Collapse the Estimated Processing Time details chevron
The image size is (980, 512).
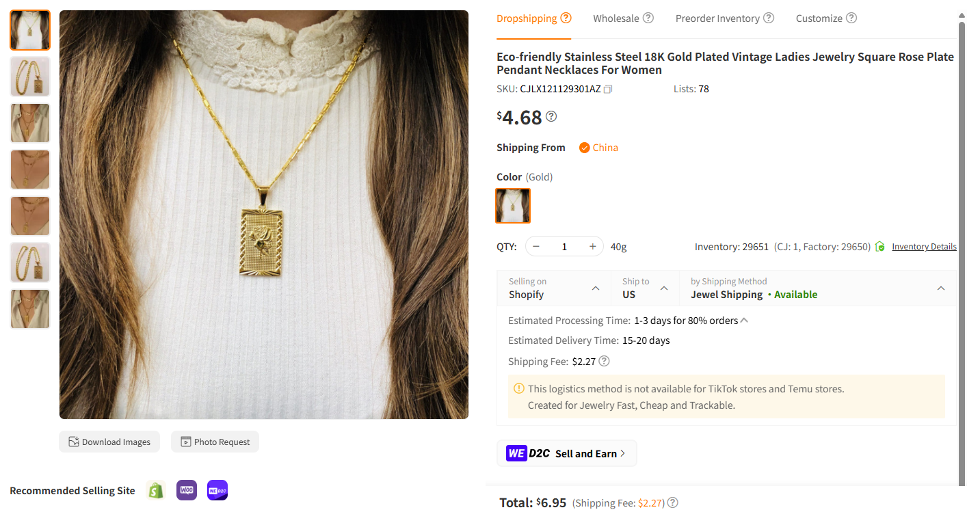[745, 319]
